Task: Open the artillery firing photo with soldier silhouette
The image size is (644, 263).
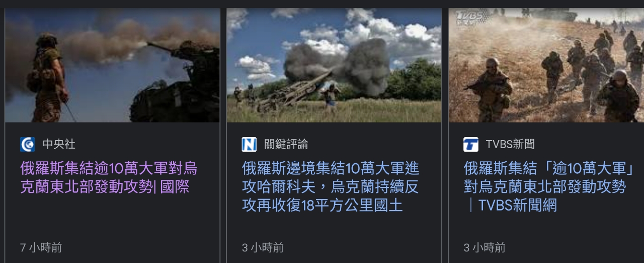Action: [112, 65]
